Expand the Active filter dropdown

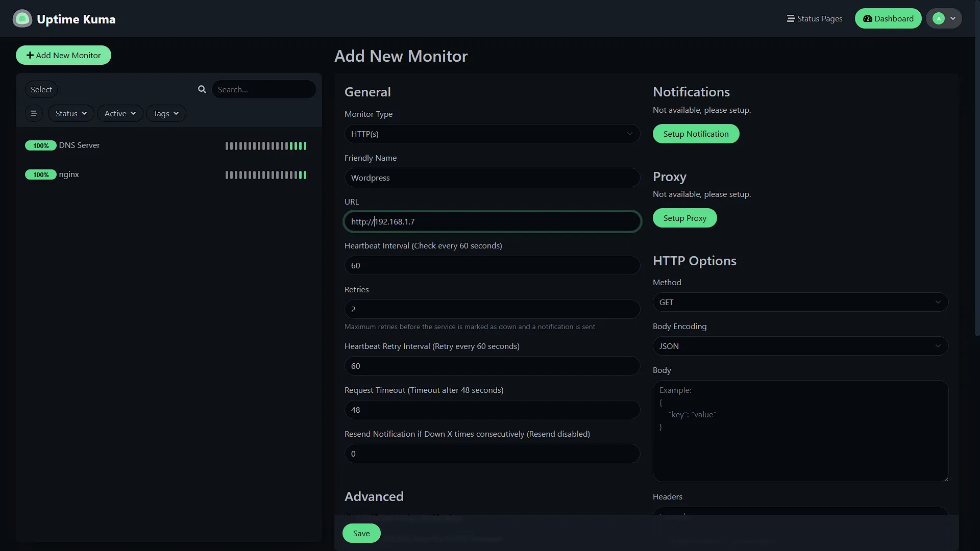(x=120, y=113)
